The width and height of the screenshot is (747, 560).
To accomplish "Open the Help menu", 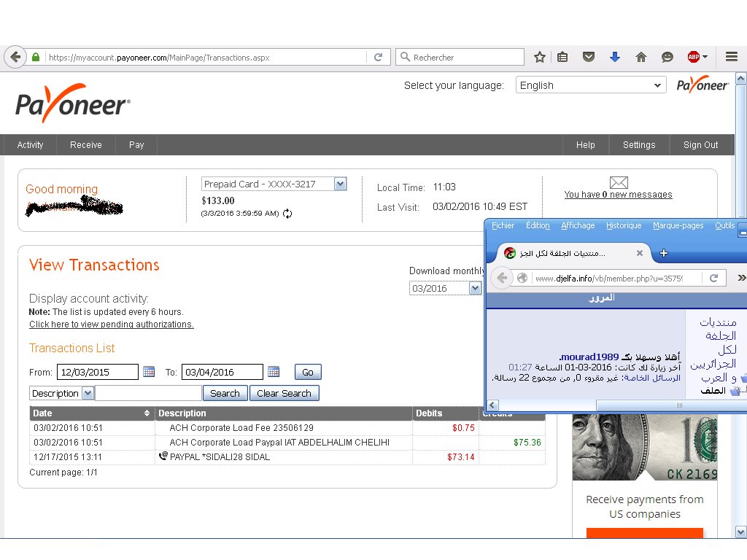I will (x=586, y=145).
